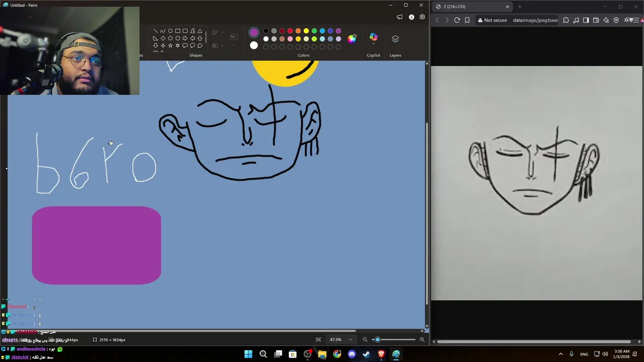The height and width of the screenshot is (362, 644).
Task: Pick the green color swatch
Action: coord(314,31)
